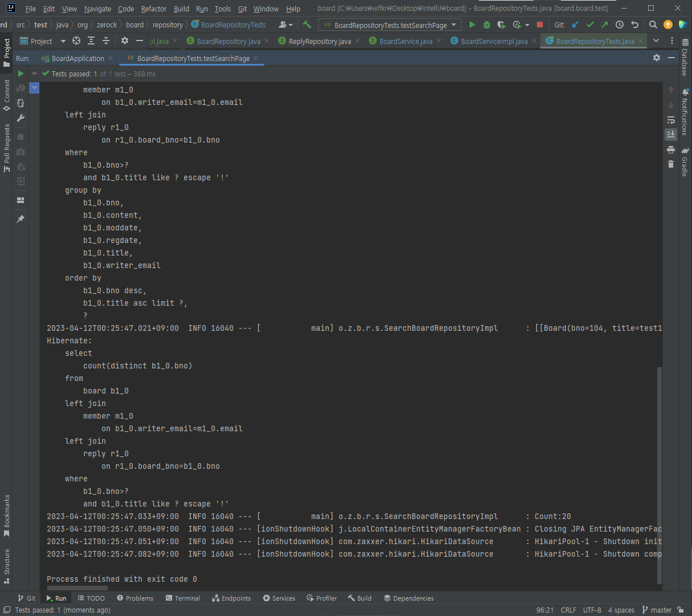The image size is (692, 616).
Task: Click the Down stack trace arrow
Action: coord(671,105)
